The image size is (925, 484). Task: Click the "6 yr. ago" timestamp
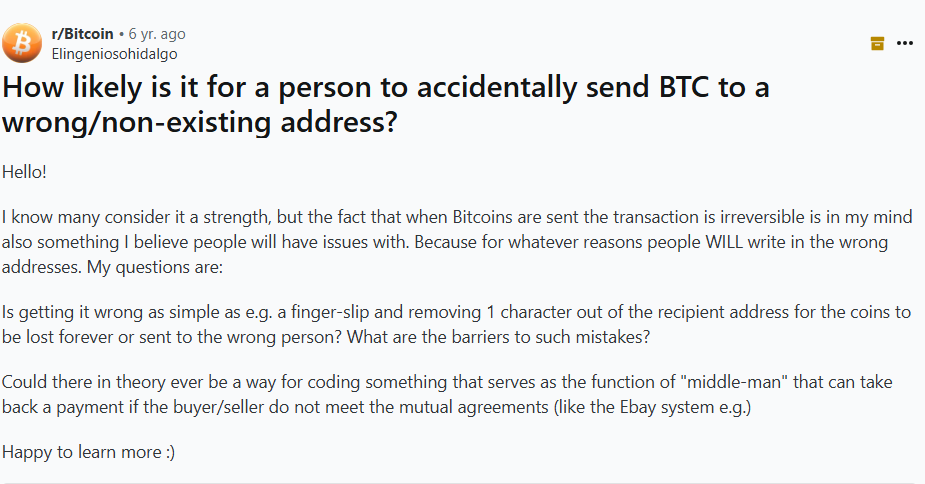point(157,34)
